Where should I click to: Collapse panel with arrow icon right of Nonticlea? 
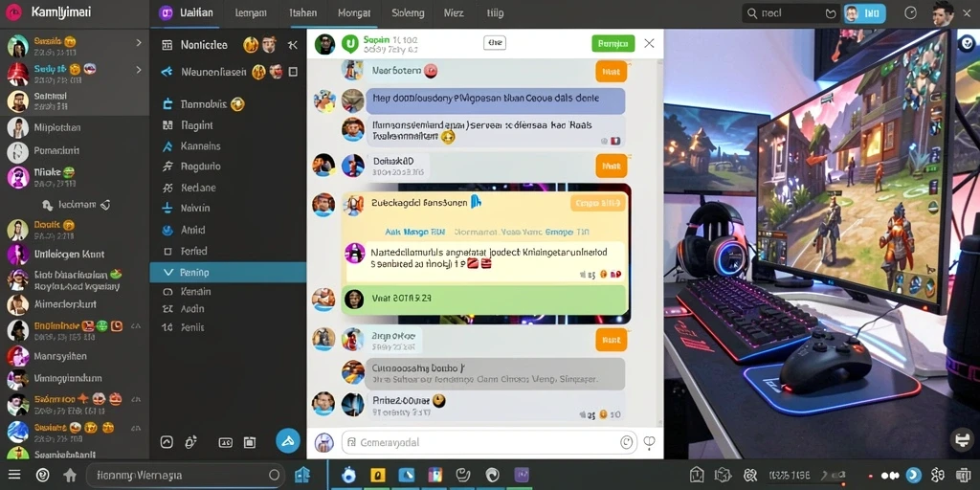(293, 44)
